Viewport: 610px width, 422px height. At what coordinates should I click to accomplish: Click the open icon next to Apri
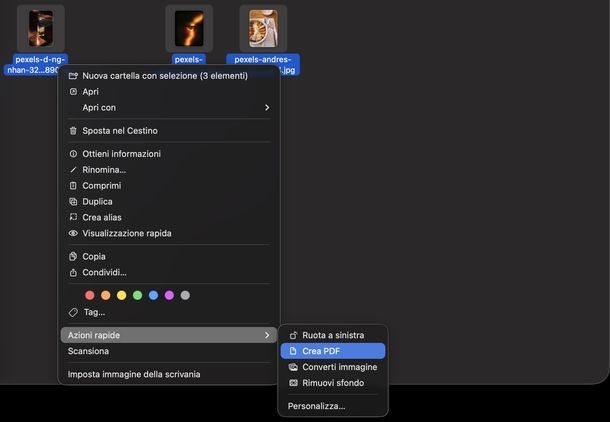(73, 91)
